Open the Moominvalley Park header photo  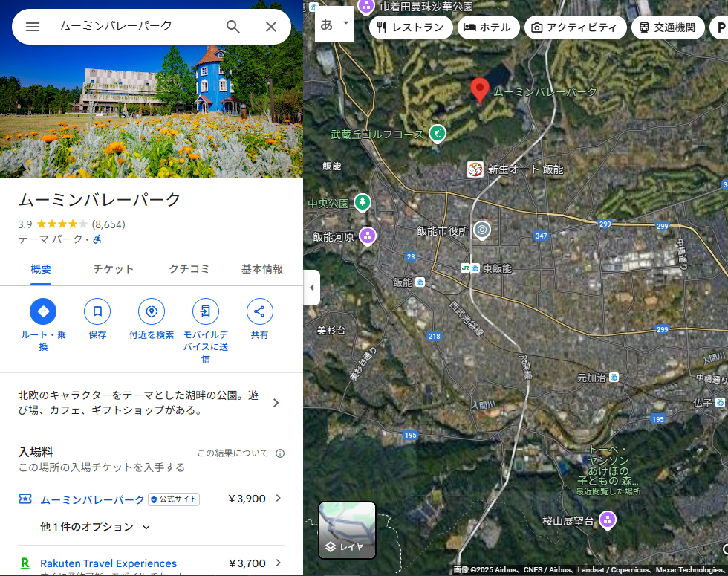(152, 111)
